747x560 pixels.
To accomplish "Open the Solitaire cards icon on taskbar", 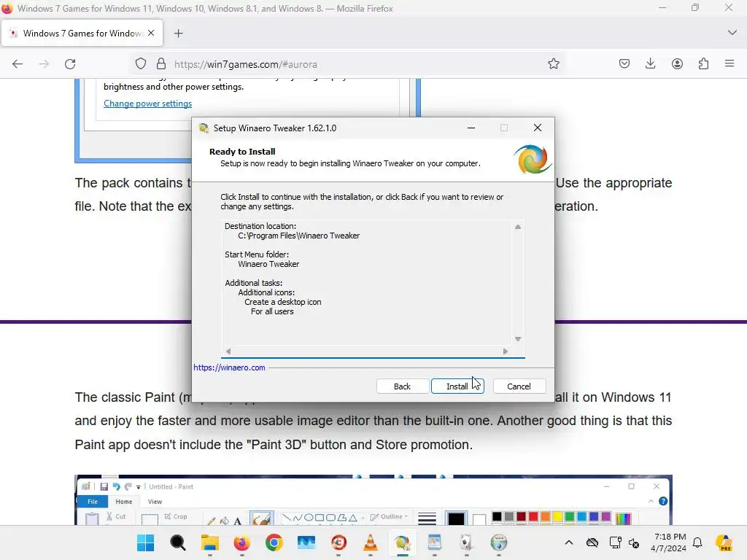I will coord(466,542).
